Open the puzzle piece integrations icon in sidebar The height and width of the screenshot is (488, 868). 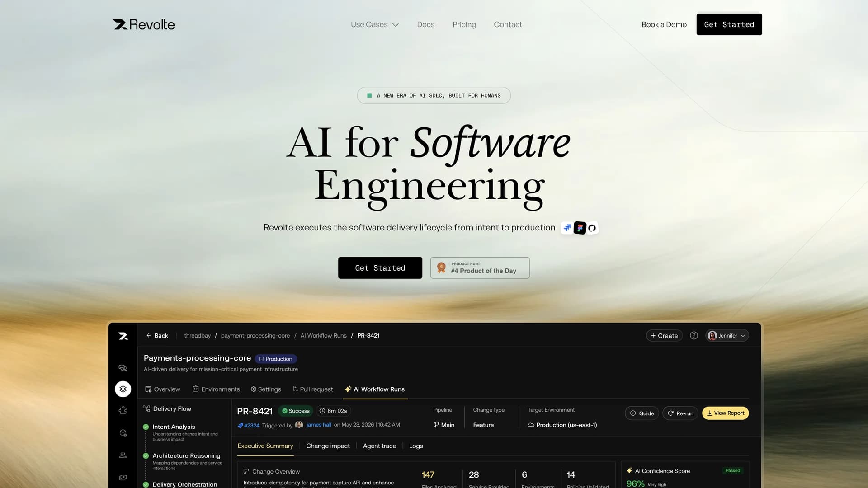(123, 410)
